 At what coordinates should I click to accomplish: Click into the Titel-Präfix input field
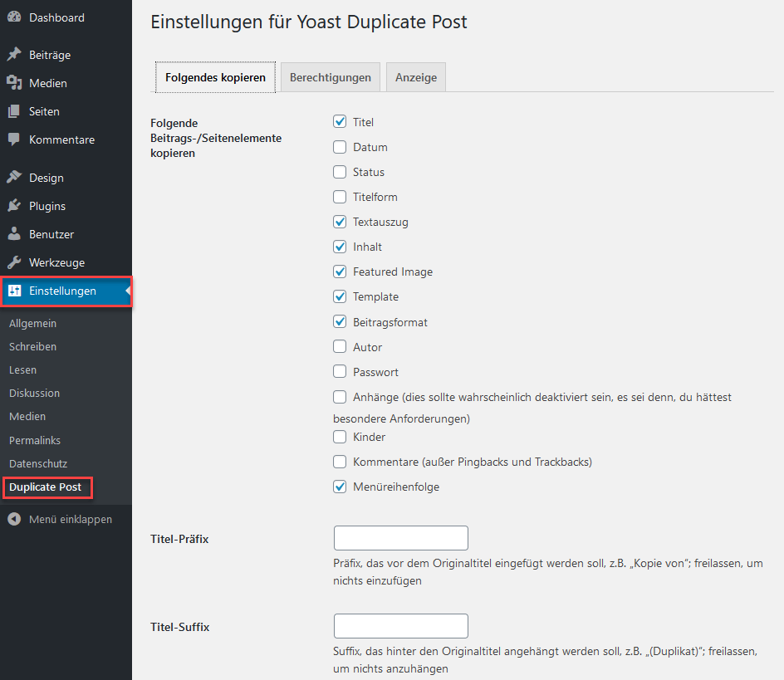(401, 538)
